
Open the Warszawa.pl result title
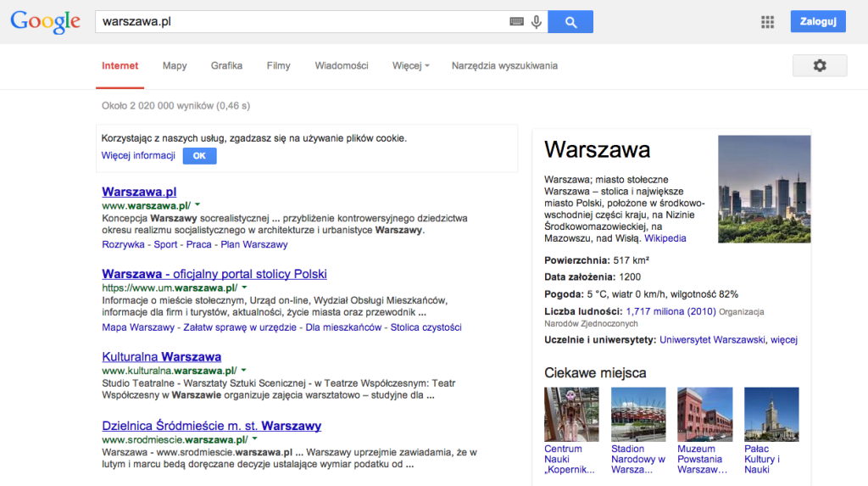tap(139, 192)
